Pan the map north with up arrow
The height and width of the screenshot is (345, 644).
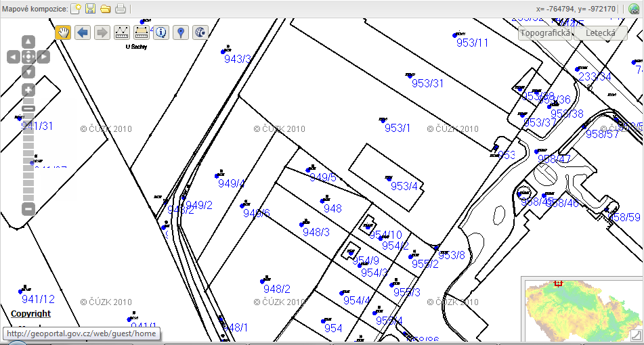coord(28,42)
